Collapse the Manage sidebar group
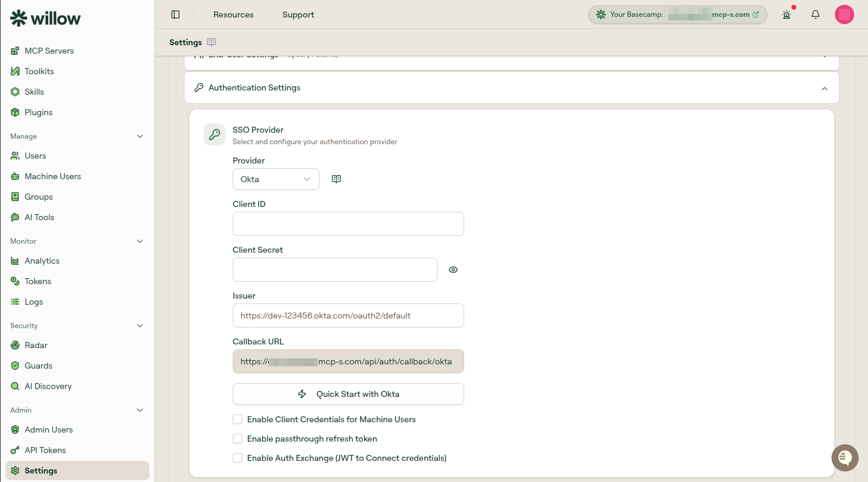Screen dimensions: 868x482 [140, 136]
